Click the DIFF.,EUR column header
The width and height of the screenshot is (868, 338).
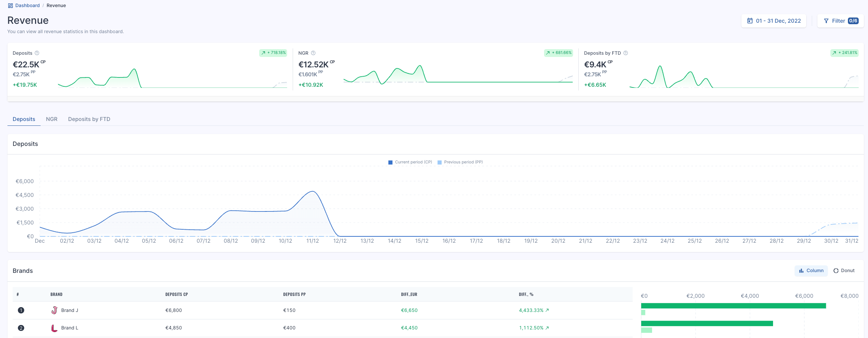(409, 294)
